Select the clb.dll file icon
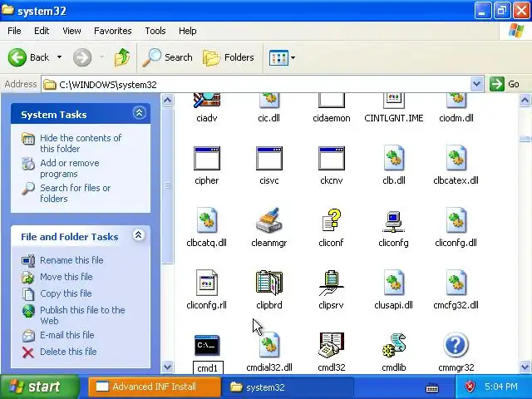 393,159
